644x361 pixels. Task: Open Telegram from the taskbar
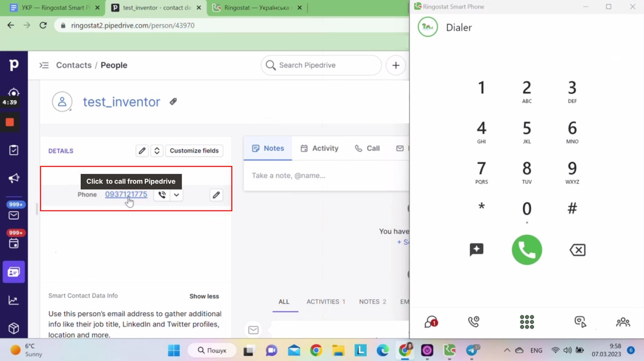point(472,350)
